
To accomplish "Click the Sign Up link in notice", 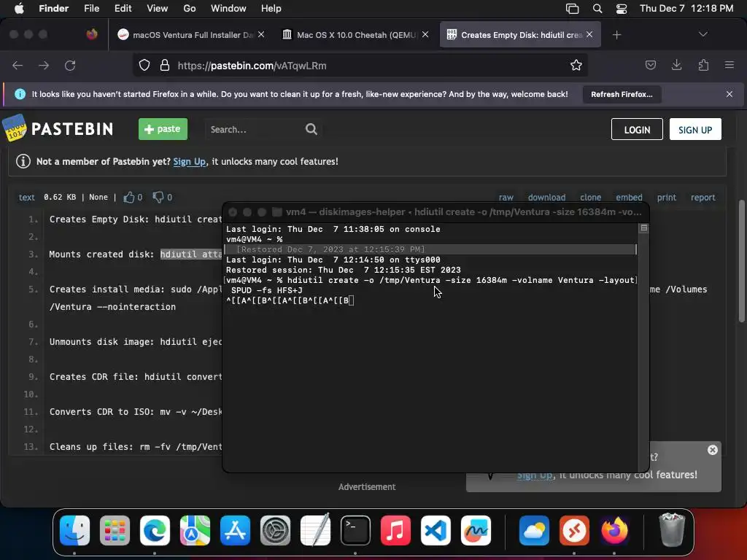I will pos(189,161).
